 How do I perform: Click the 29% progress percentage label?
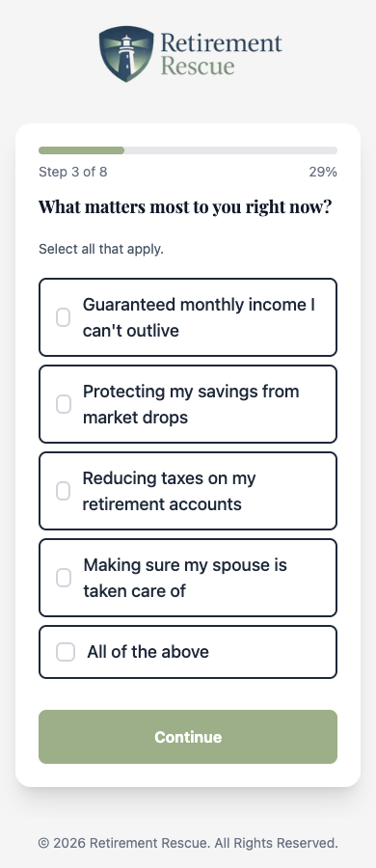tap(323, 173)
